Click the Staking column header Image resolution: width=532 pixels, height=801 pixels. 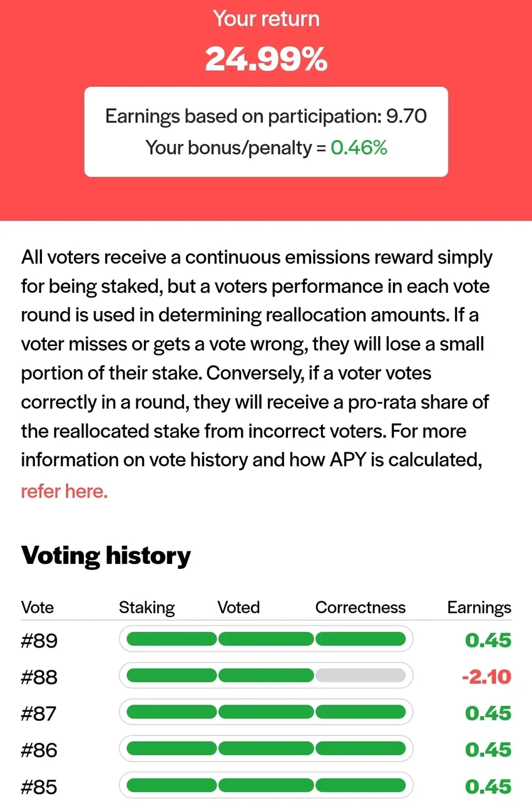147,608
